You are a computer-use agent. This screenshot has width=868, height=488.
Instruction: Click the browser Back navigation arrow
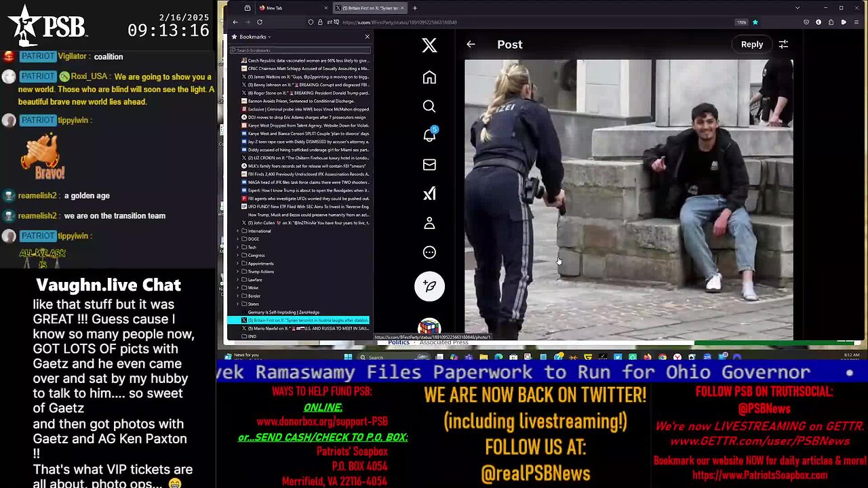coord(235,22)
